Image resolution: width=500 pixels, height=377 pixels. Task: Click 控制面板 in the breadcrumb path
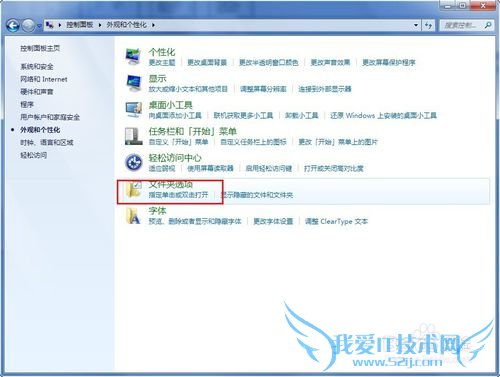pyautogui.click(x=80, y=25)
